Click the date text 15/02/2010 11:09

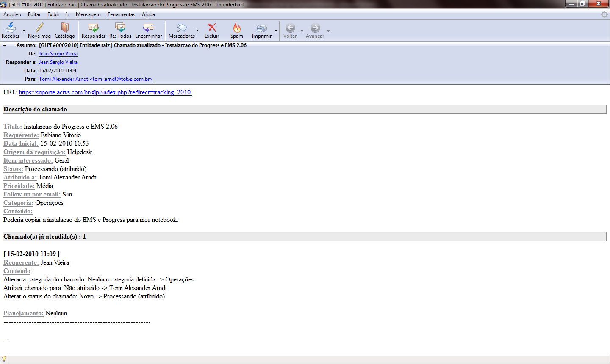point(57,71)
